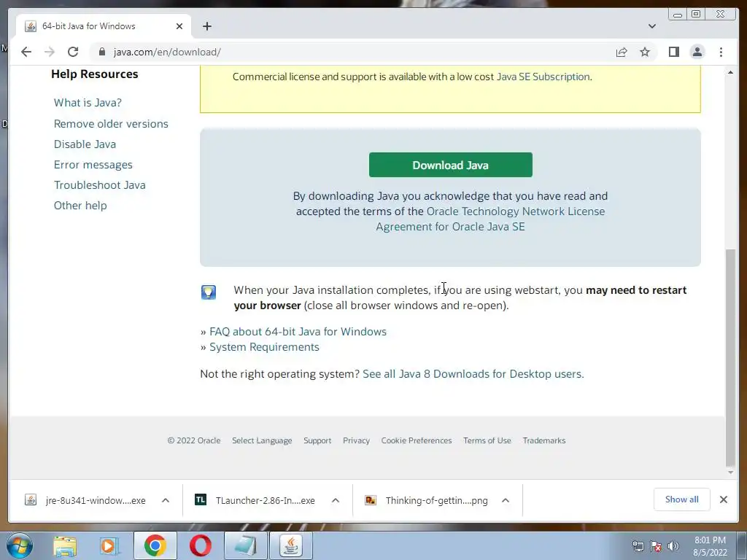This screenshot has width=747, height=560.
Task: Go back to the previous page
Action: [x=26, y=52]
